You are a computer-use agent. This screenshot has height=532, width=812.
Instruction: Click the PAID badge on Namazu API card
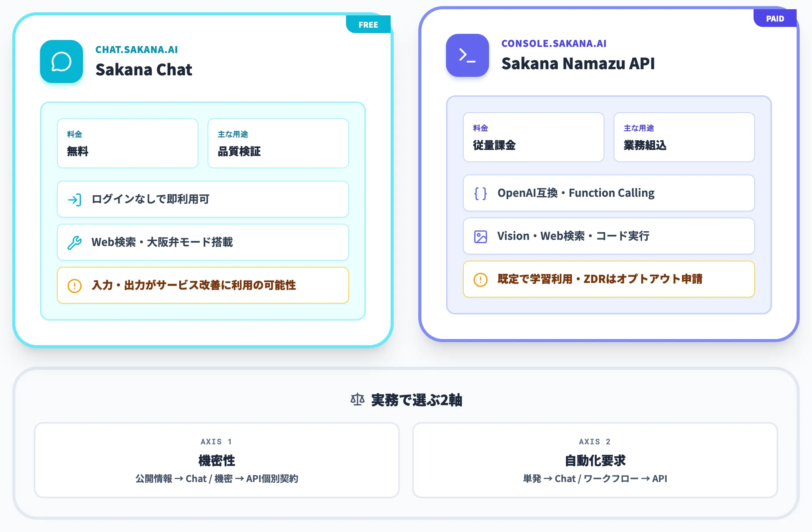click(775, 18)
